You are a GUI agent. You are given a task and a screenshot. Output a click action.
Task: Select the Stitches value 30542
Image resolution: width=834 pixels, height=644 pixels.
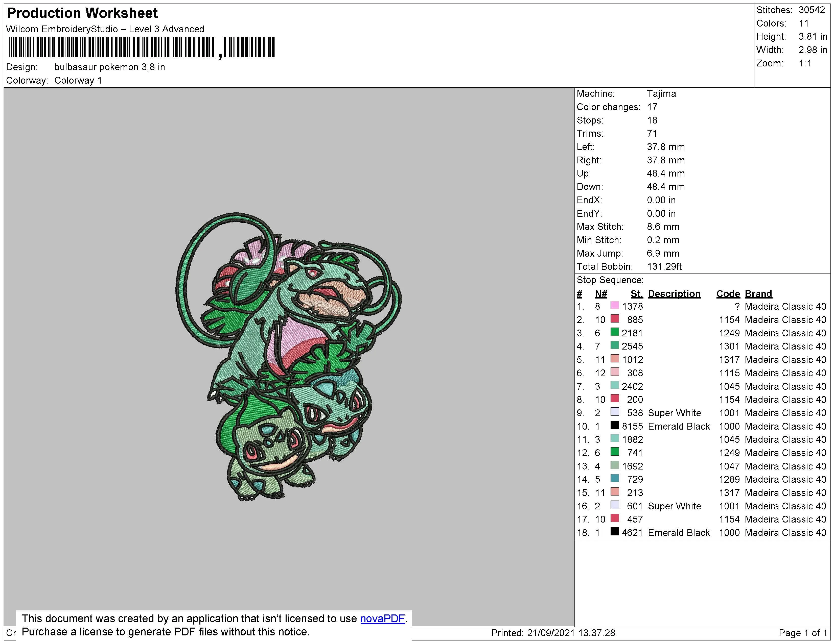click(812, 10)
